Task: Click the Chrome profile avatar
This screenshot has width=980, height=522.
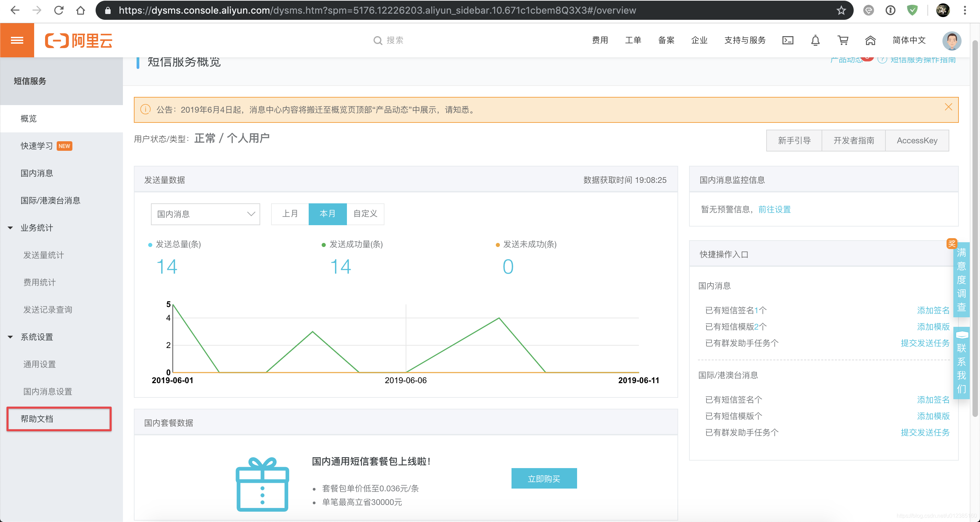Action: point(943,10)
